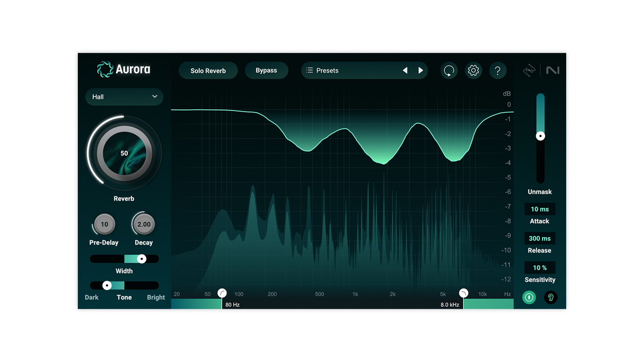Click the Unmask vertical slider handle
The height and width of the screenshot is (362, 644).
click(540, 136)
